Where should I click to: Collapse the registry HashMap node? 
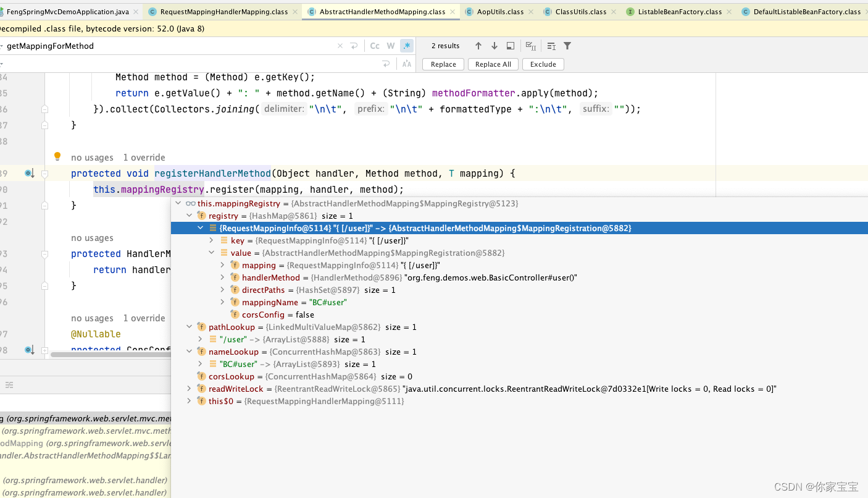tap(190, 216)
